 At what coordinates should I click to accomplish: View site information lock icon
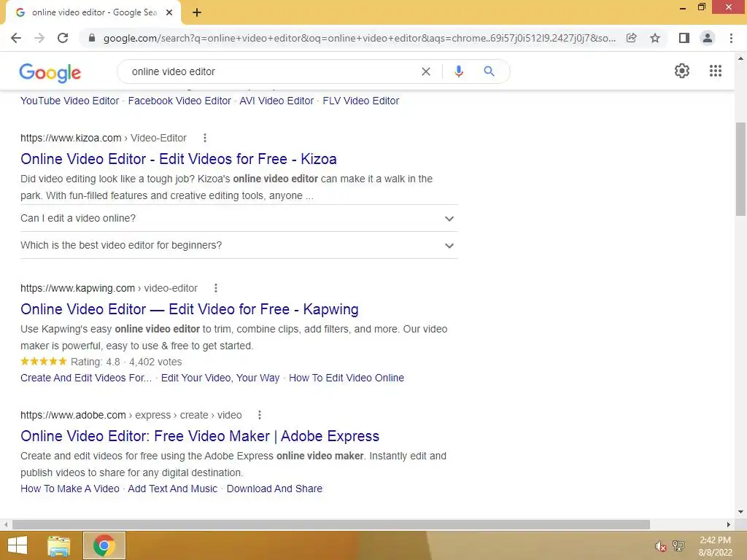point(92,38)
